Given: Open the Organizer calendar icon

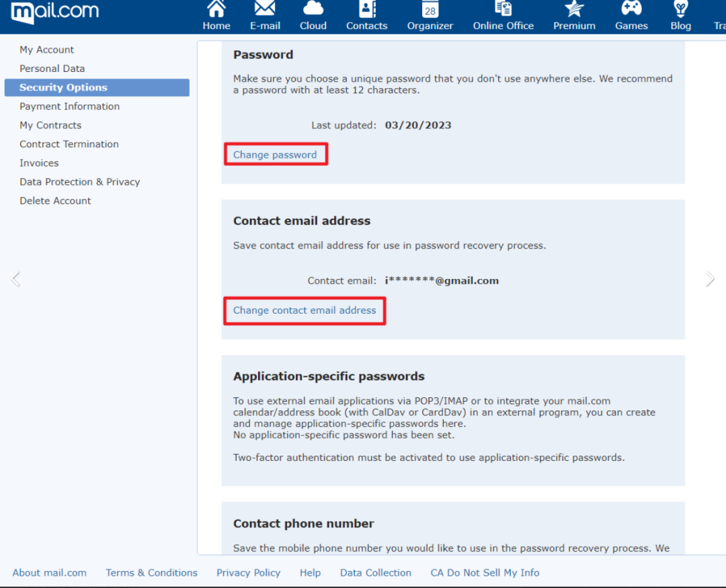Looking at the screenshot, I should (430, 8).
